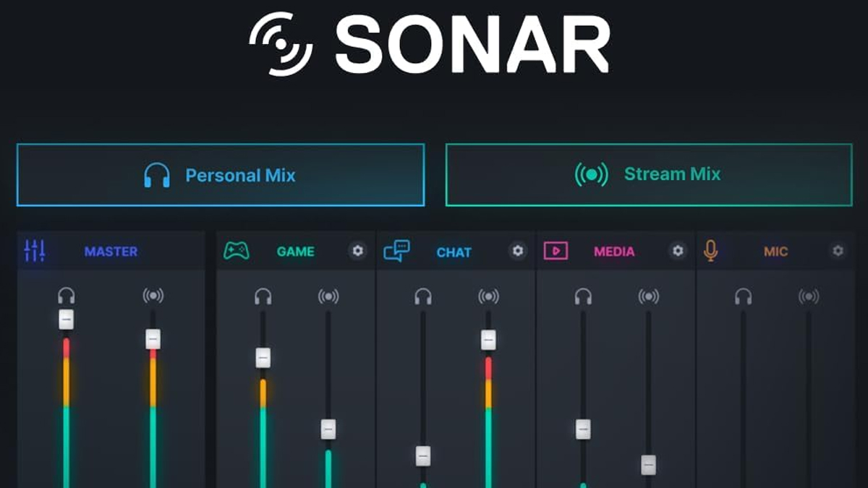
Task: Click the MIC channel label
Action: (x=775, y=252)
